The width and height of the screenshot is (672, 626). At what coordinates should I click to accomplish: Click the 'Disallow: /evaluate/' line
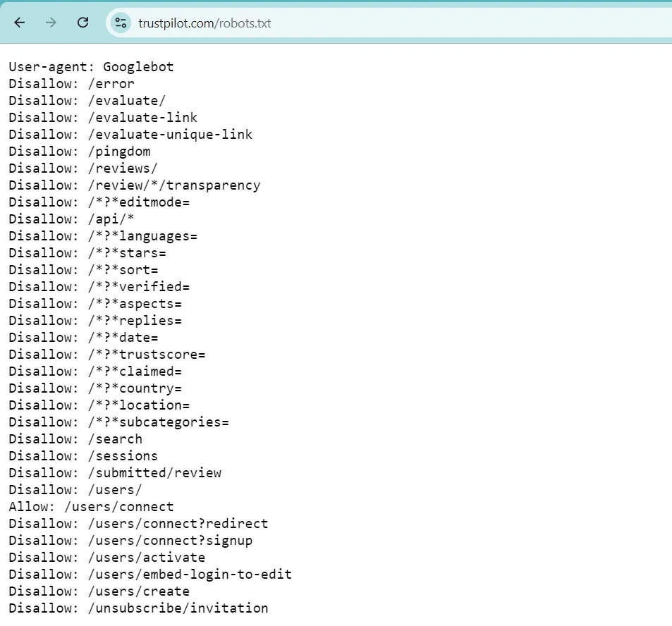click(87, 101)
